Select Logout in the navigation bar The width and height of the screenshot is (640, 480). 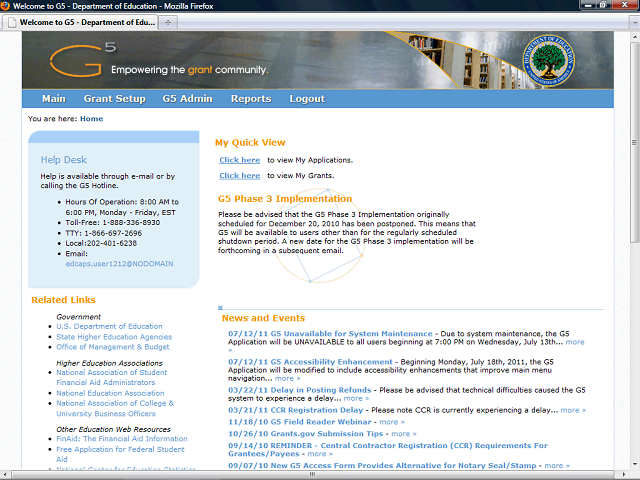[x=307, y=99]
